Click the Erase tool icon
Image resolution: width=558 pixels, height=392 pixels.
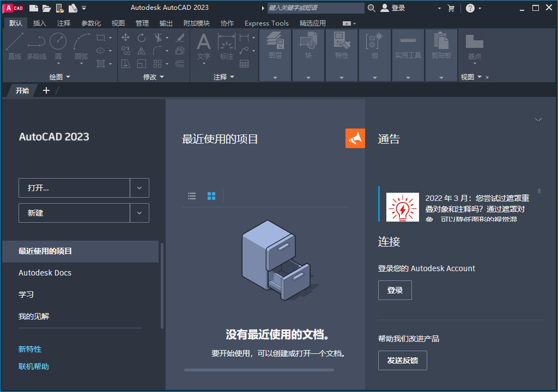[180, 38]
